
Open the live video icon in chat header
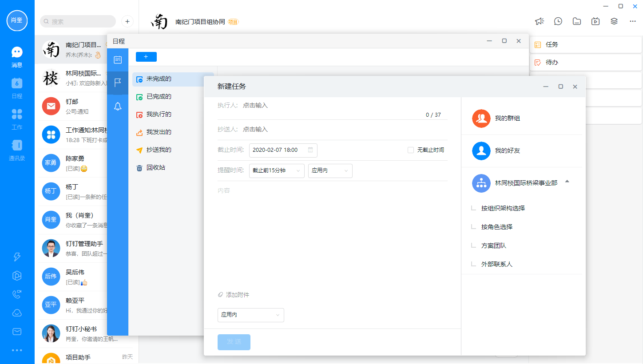point(595,21)
